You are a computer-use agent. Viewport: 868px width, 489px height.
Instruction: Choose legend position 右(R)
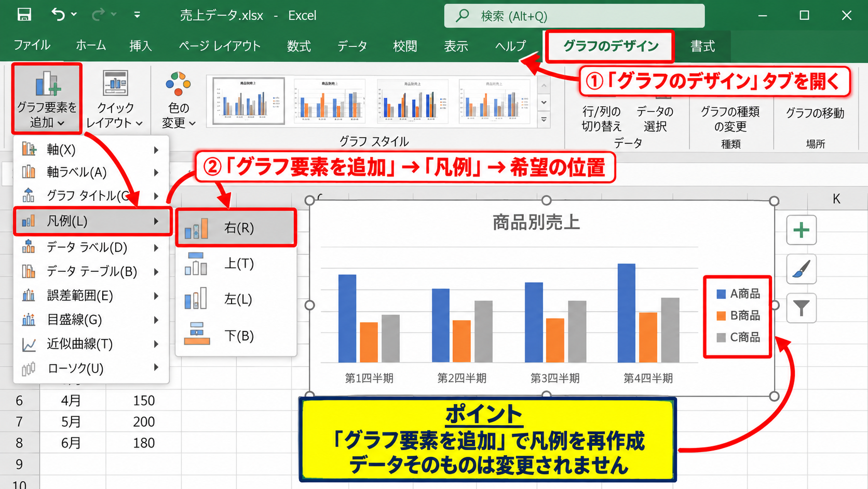(236, 228)
